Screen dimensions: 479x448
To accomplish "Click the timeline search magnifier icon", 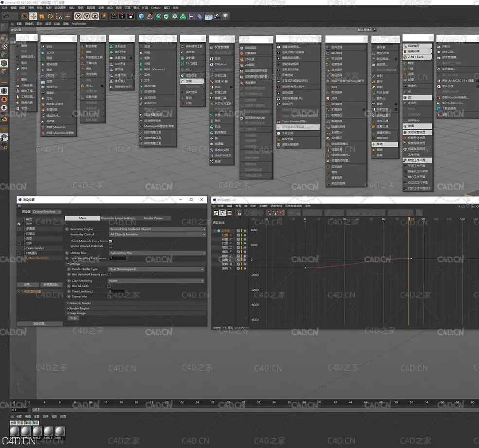I will pos(459,207).
